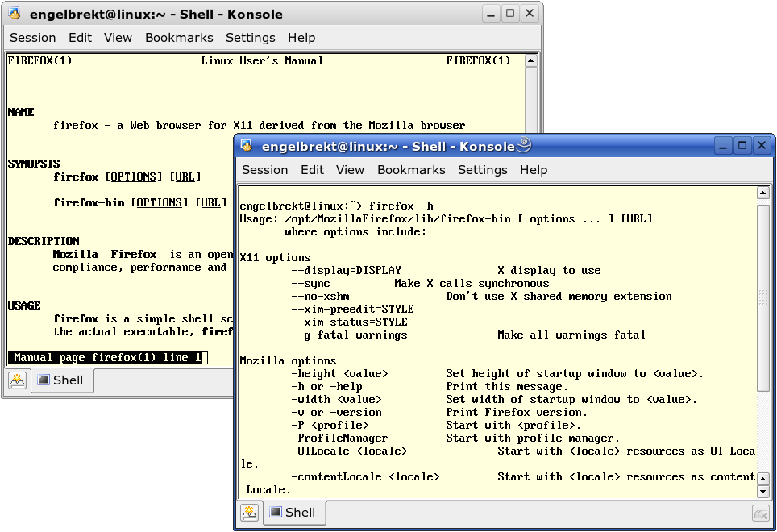Image resolution: width=777 pixels, height=532 pixels.
Task: Click '--xim-status=STYLE' option text
Action: point(349,322)
